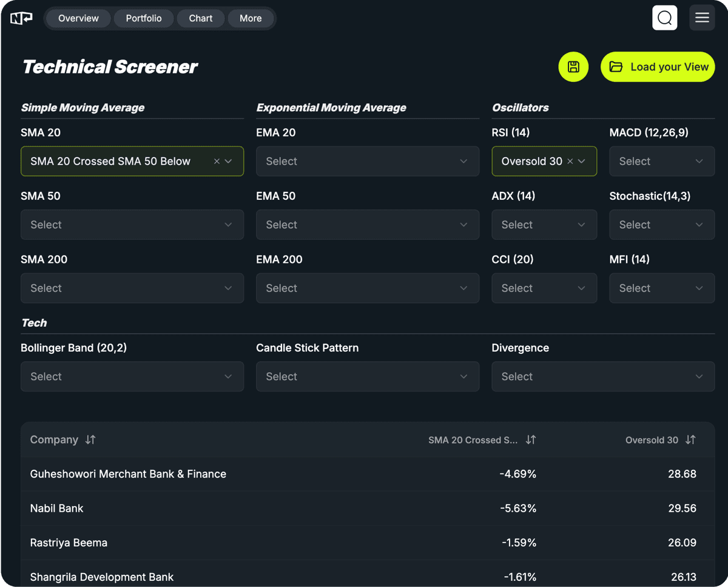Remove the Oversold 30 RSI filter
This screenshot has height=587, width=728.
coord(570,161)
